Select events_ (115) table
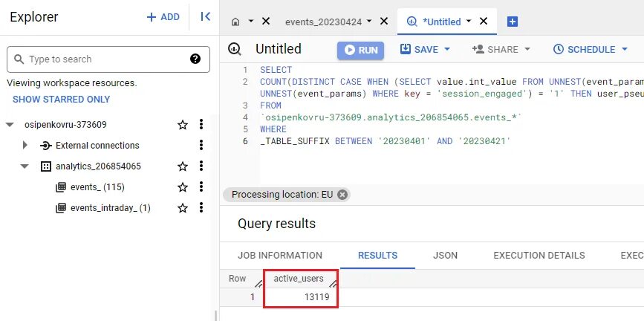 98,187
